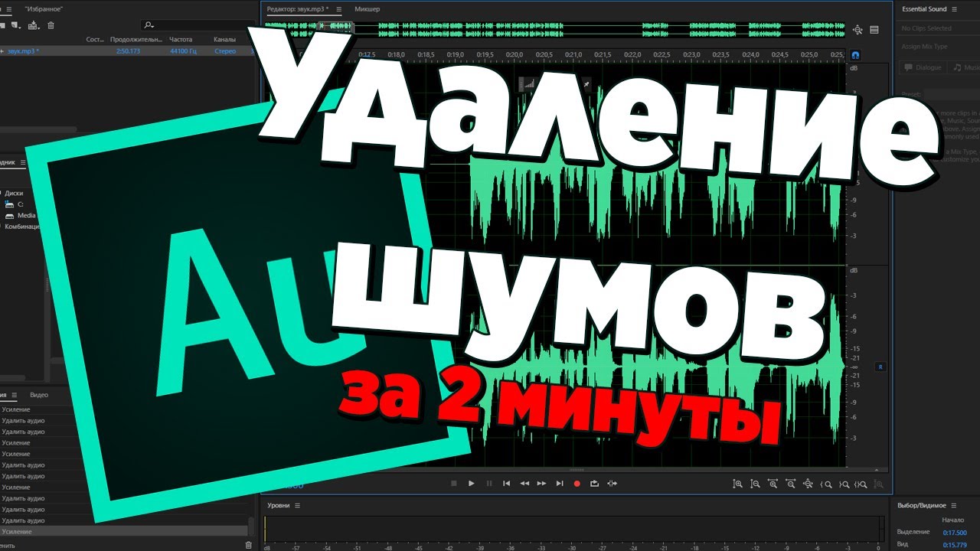Screen dimensions: 980x551
Task: Click the HUD volume overlay icon
Action: tap(529, 84)
